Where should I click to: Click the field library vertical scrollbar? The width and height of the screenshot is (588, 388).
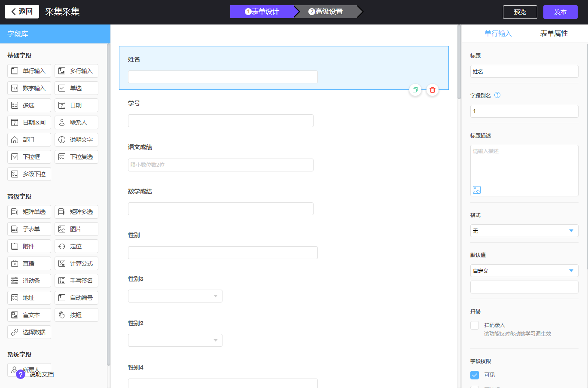click(109, 204)
